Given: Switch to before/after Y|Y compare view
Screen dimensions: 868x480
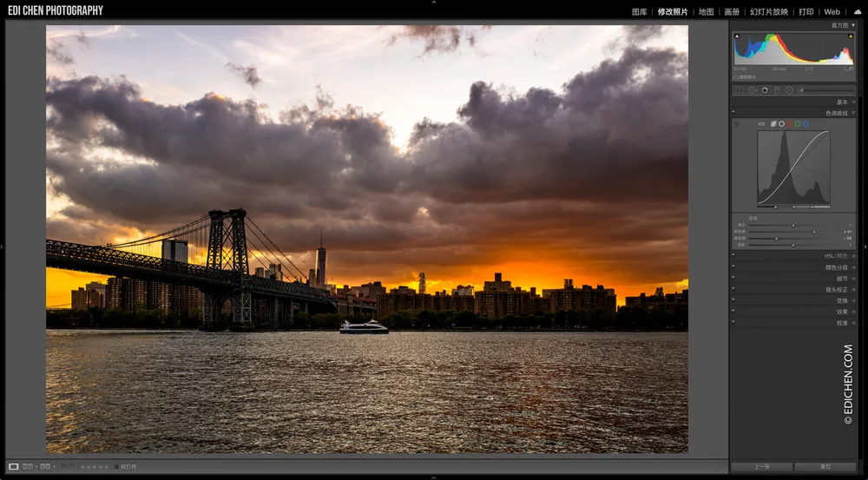Looking at the screenshot, I should pos(45,467).
